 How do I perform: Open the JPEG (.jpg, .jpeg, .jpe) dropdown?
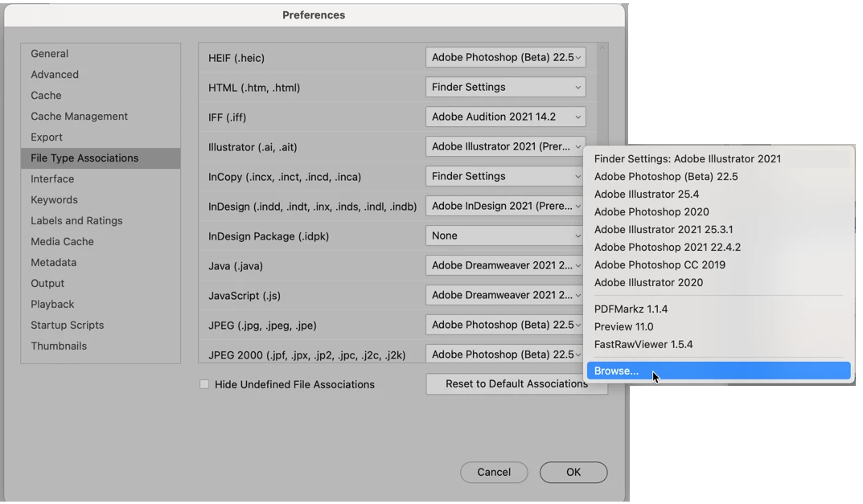click(505, 325)
